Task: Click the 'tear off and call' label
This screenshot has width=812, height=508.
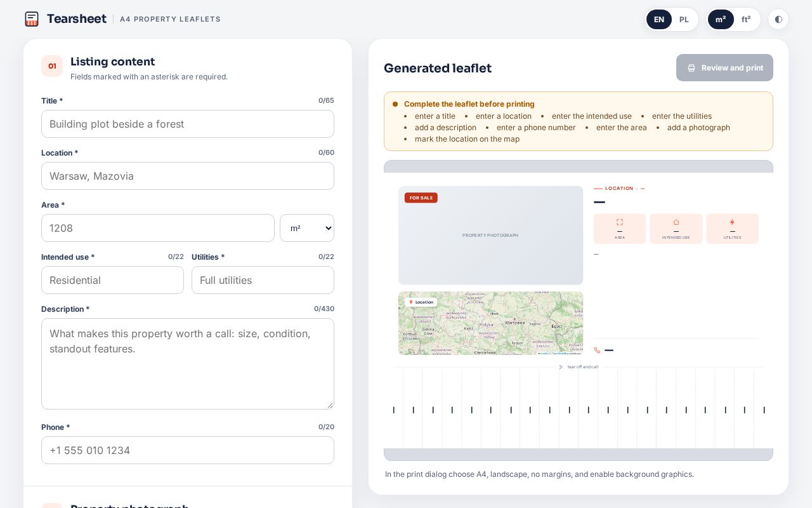Action: 583,367
